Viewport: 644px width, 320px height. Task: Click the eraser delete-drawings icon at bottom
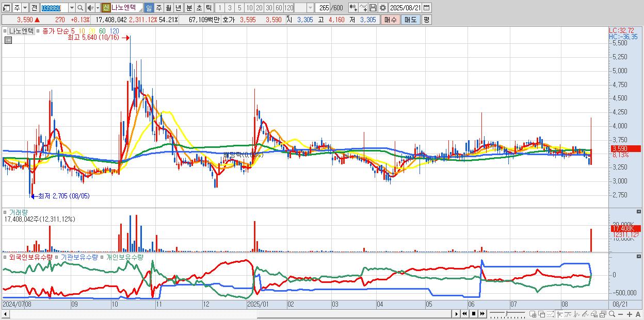tap(594, 314)
